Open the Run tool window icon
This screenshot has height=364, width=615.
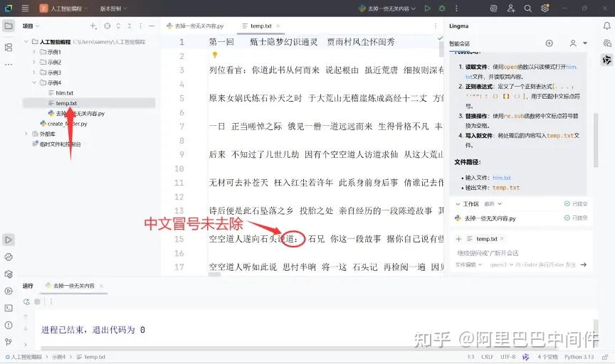point(9,240)
